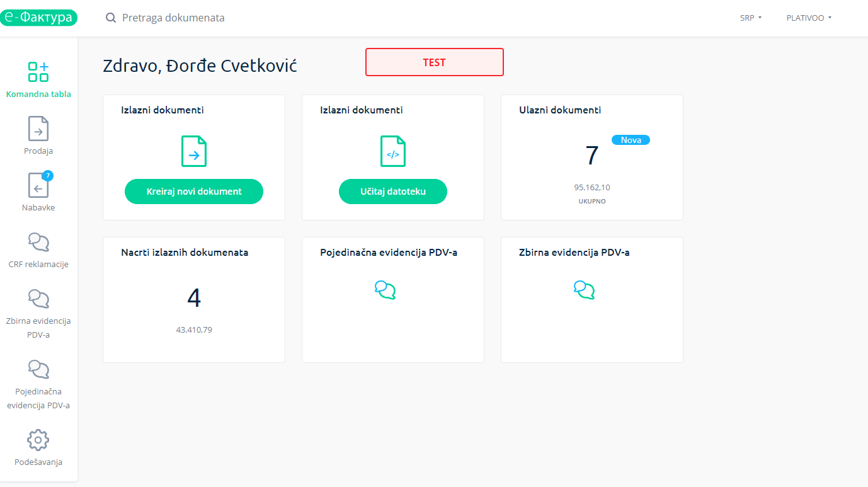Click outgoing document arrow icon in card
Viewport: 868px width, 487px height.
194,151
